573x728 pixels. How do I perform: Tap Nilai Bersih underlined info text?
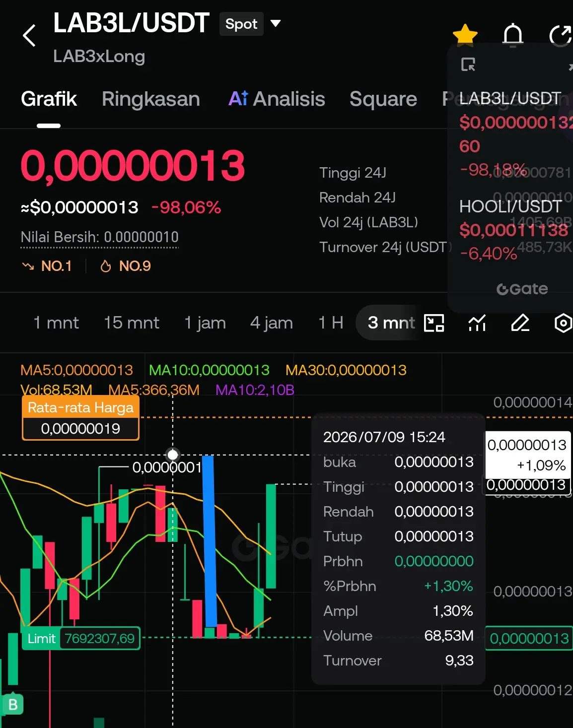pos(100,237)
